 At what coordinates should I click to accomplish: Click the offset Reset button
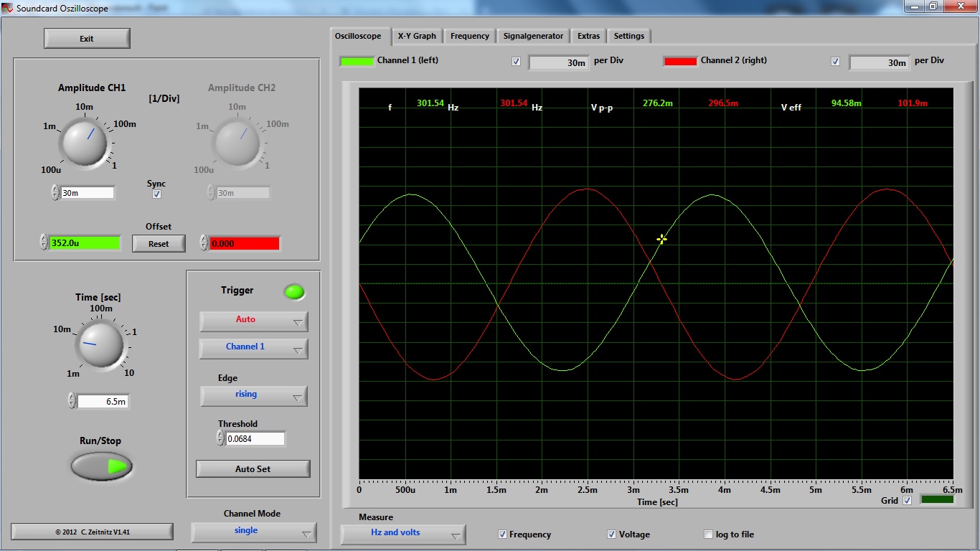pyautogui.click(x=159, y=244)
